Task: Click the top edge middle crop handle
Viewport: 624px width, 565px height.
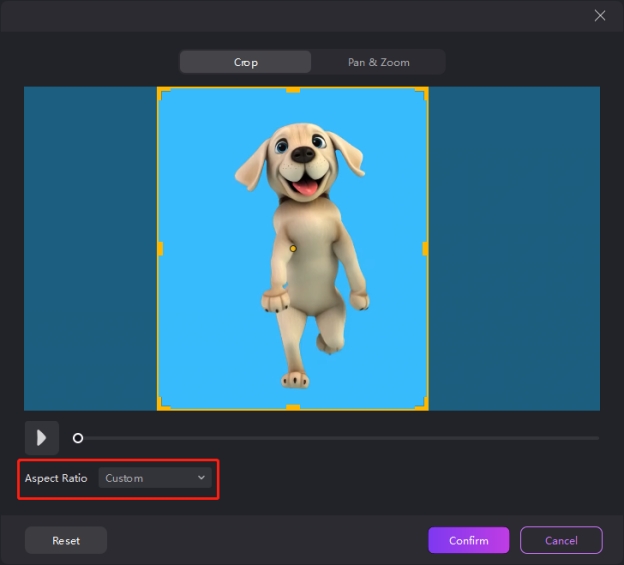Action: tap(293, 89)
